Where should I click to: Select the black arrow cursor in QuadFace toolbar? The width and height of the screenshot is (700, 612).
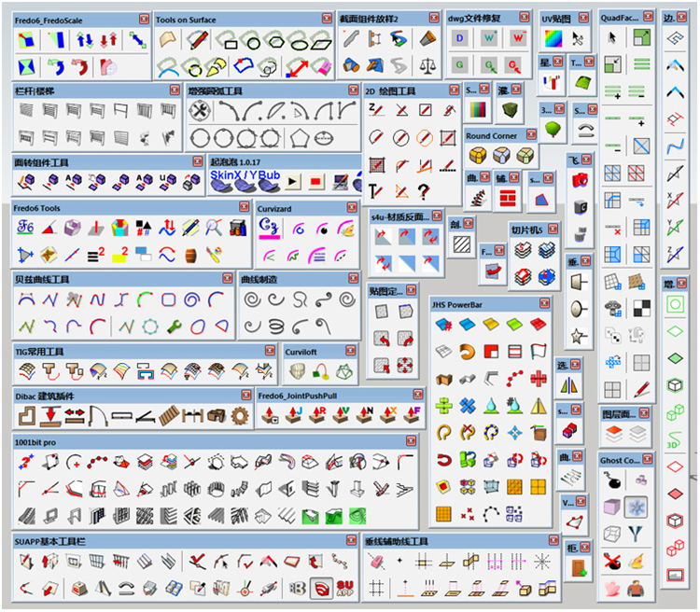[x=612, y=37]
